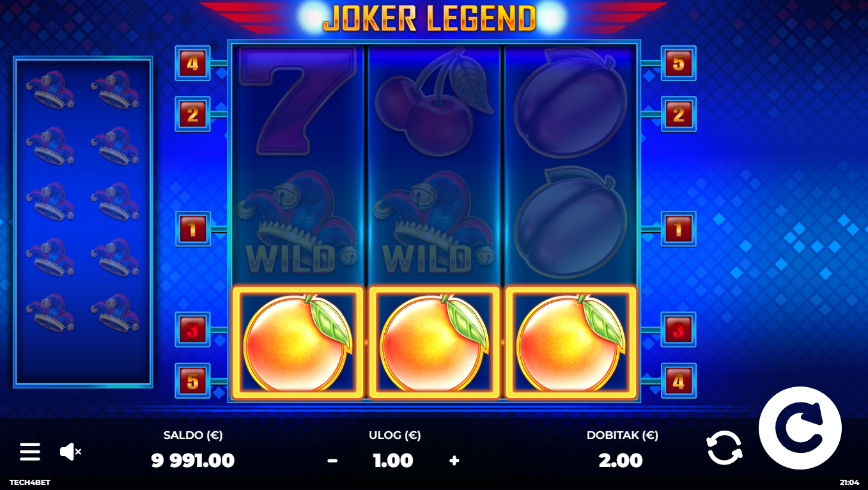
Task: Select payline 3 marker on left
Action: pyautogui.click(x=192, y=330)
